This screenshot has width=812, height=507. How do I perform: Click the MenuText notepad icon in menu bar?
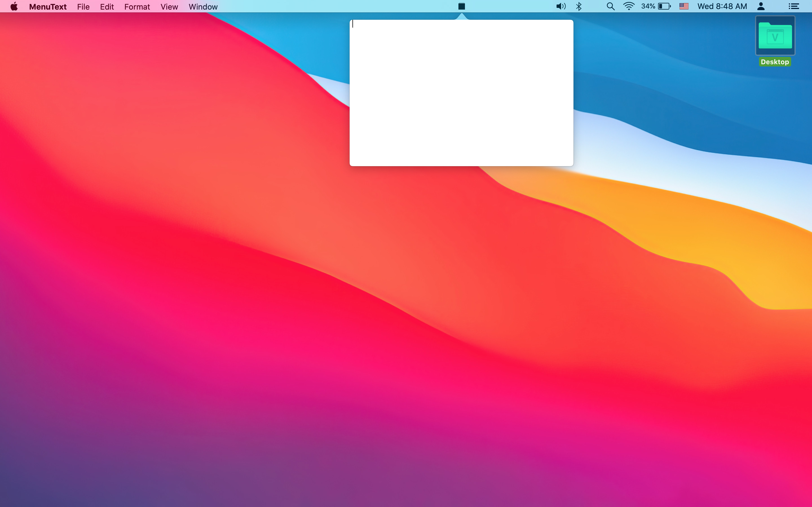click(461, 6)
